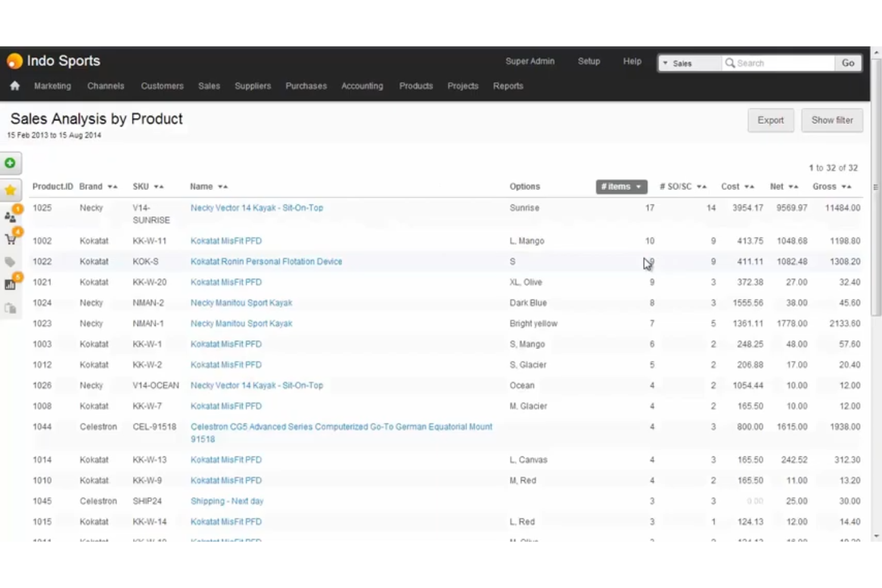Click the home icon in navigation bar
The height and width of the screenshot is (588, 882).
[x=15, y=86]
